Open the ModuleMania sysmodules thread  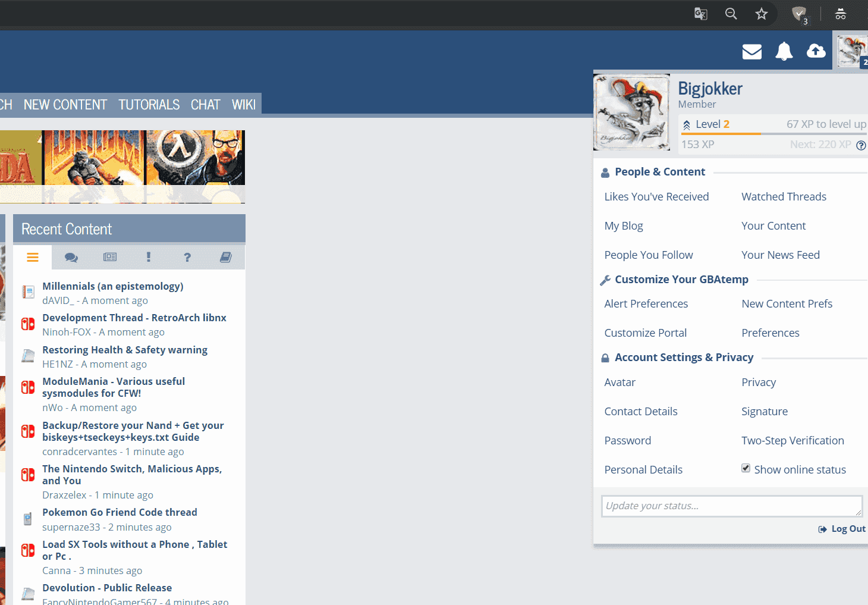click(x=114, y=387)
